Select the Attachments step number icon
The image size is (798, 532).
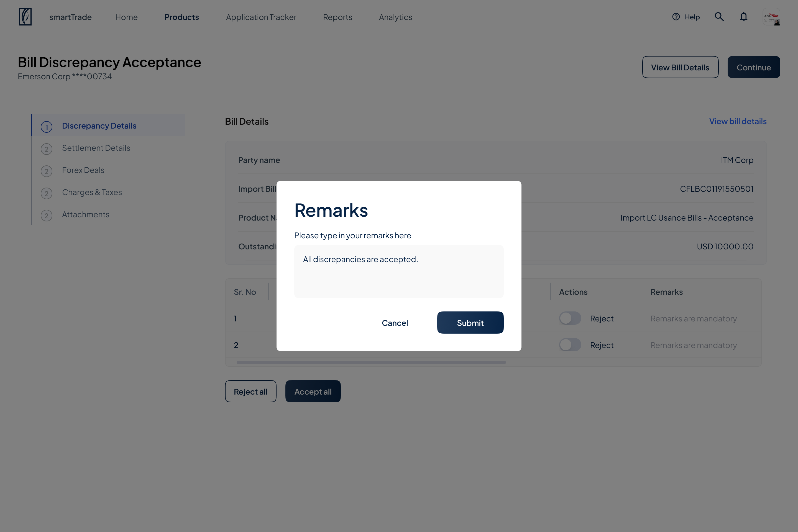pos(47,216)
